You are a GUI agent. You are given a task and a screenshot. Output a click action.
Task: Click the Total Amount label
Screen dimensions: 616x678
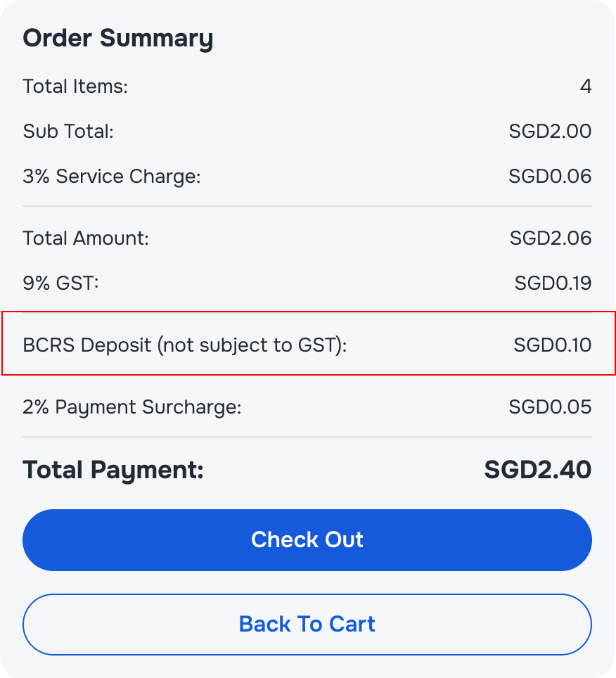tap(86, 238)
